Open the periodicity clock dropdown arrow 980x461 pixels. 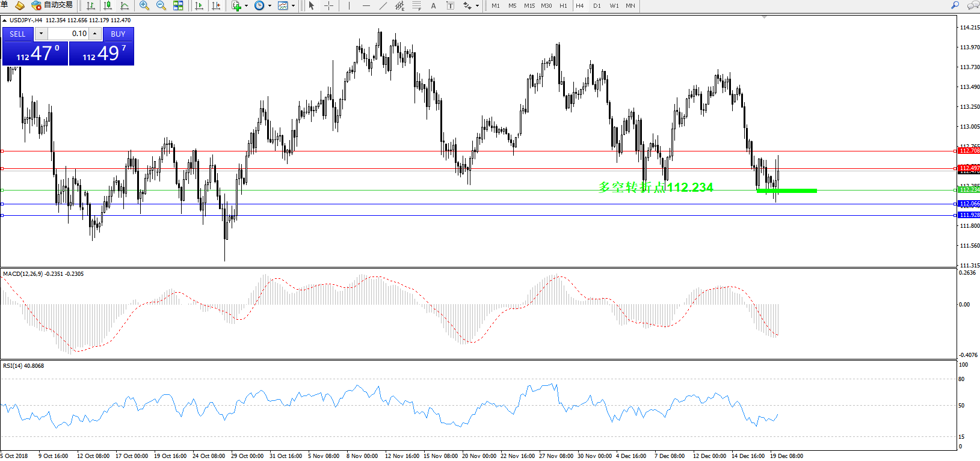270,6
